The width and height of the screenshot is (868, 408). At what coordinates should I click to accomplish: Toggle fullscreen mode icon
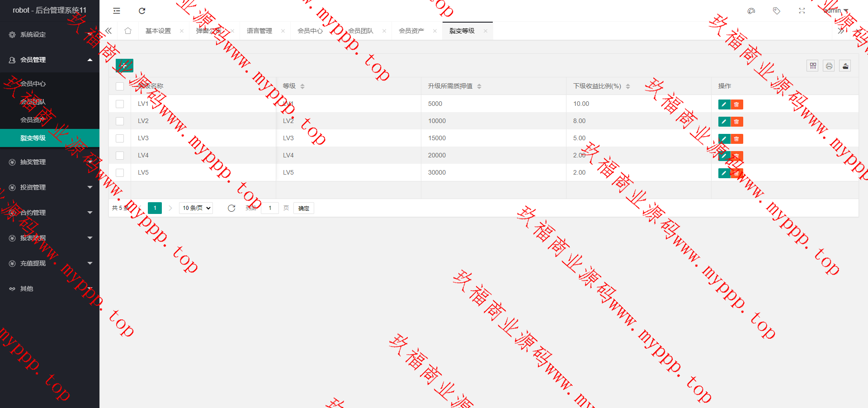coord(802,11)
